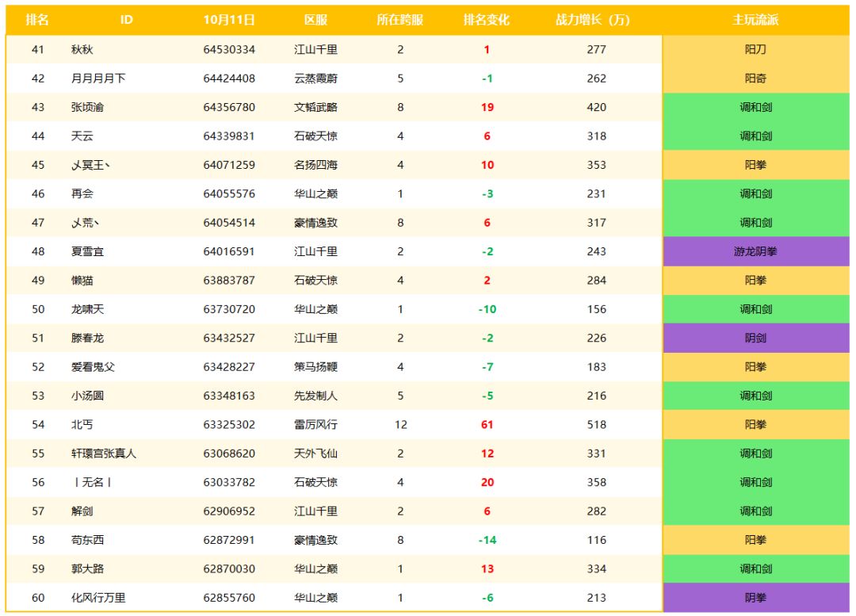Viewport: 856px width, 616px height.
Task: Select the power growth value 518
Action: tap(596, 425)
